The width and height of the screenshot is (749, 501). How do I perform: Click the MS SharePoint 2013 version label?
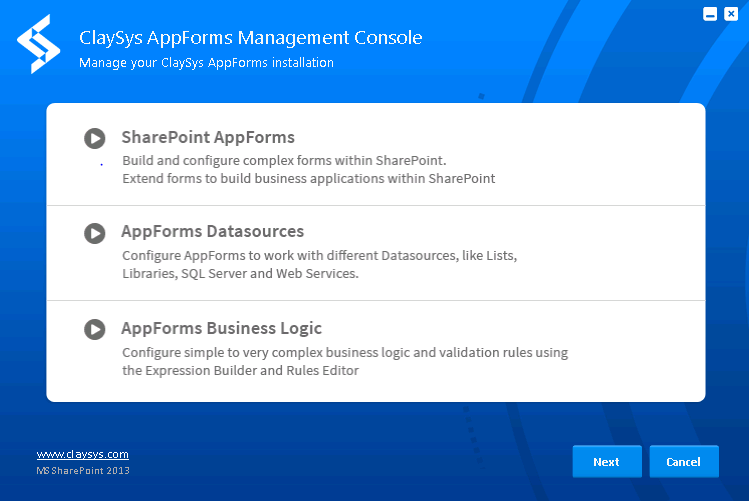[x=83, y=471]
